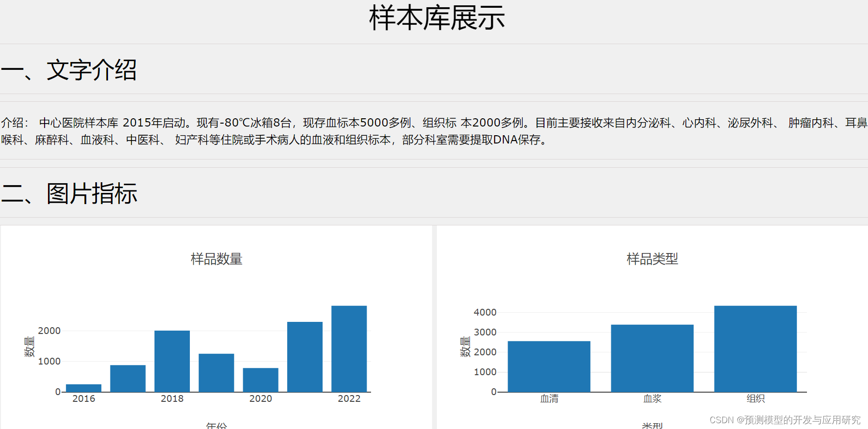This screenshot has height=429, width=868.
Task: Click the 二、图片指标 section heading
Action: click(69, 193)
